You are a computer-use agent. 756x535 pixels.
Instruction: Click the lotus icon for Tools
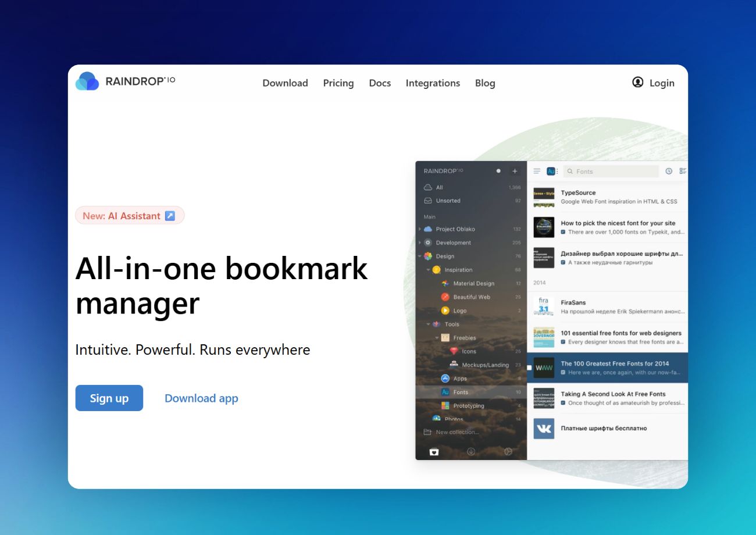437,324
